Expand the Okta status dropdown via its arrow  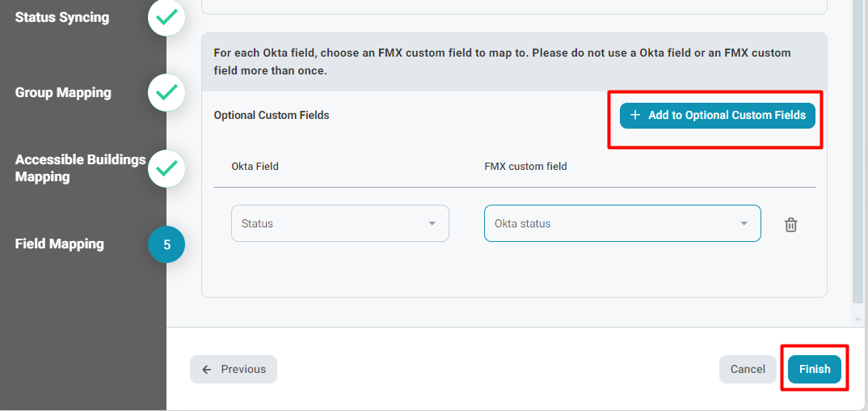[x=744, y=224]
